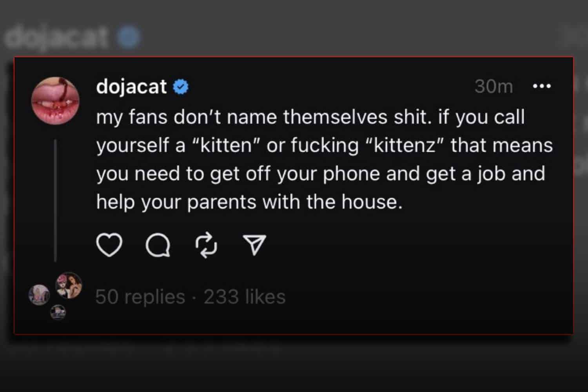This screenshot has width=588, height=392.
Task: Click the blurred verified badge in background header
Action: click(x=129, y=37)
